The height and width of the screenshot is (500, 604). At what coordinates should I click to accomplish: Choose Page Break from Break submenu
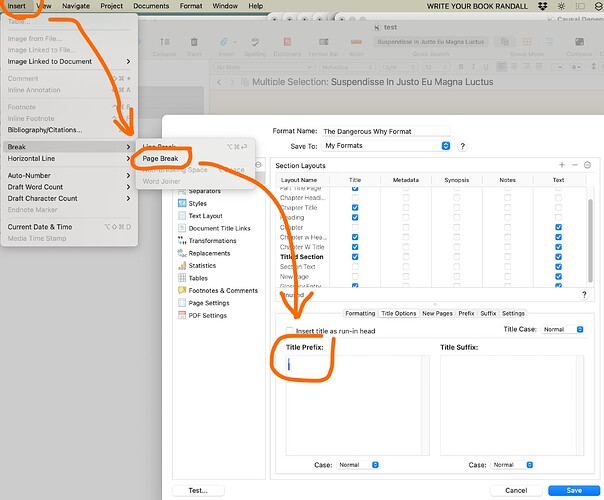160,158
